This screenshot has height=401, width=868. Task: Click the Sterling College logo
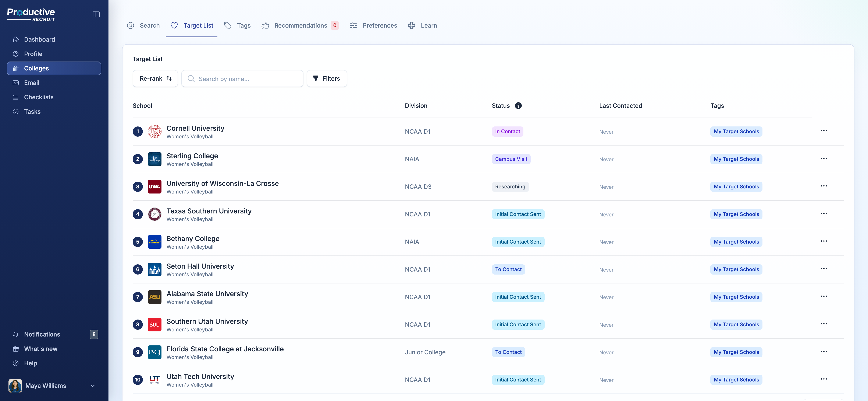tap(155, 159)
